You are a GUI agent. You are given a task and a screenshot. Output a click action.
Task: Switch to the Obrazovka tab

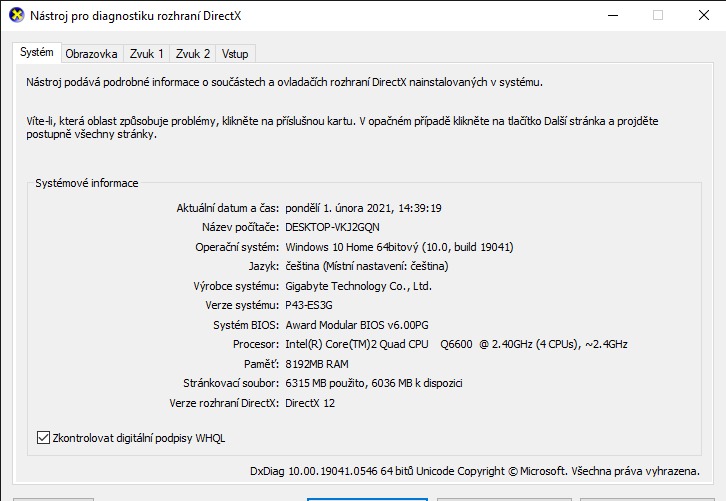coord(92,54)
